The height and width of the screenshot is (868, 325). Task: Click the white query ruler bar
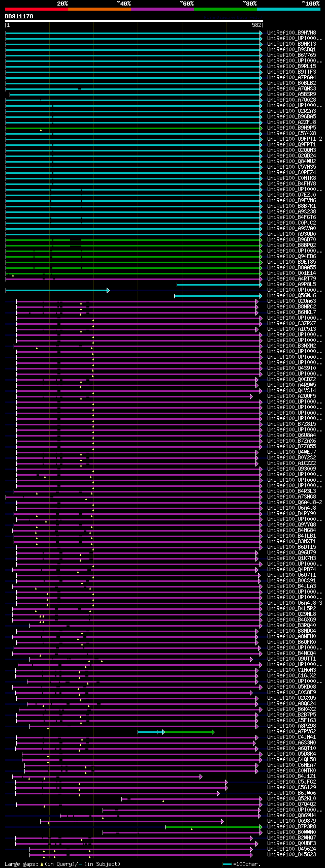(134, 21)
